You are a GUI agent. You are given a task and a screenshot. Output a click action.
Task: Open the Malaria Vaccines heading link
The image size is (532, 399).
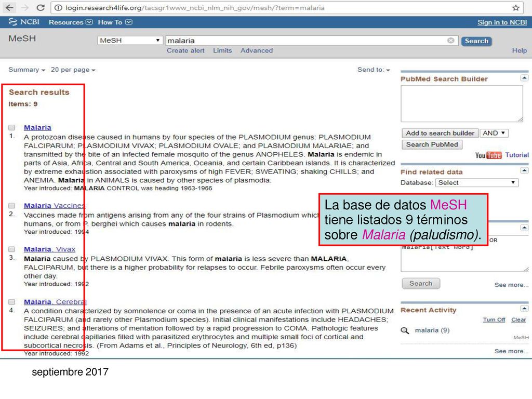[54, 206]
